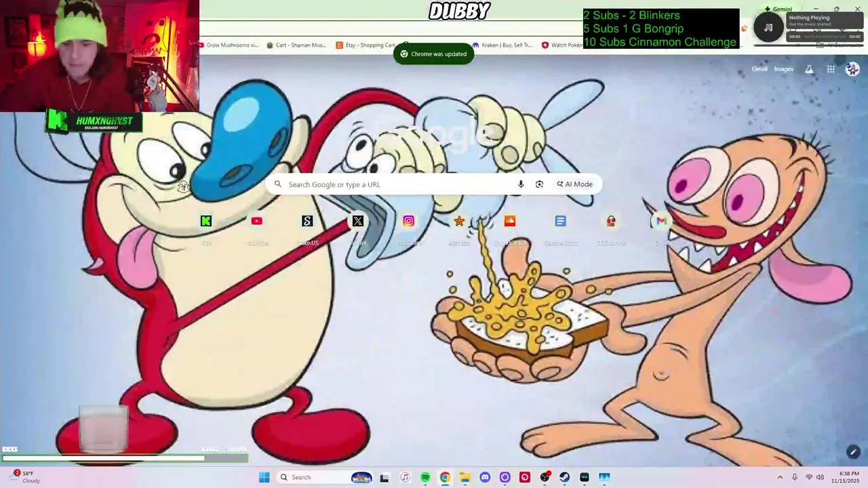This screenshot has width=868, height=488.
Task: Click the microphone tray icon
Action: tap(795, 477)
